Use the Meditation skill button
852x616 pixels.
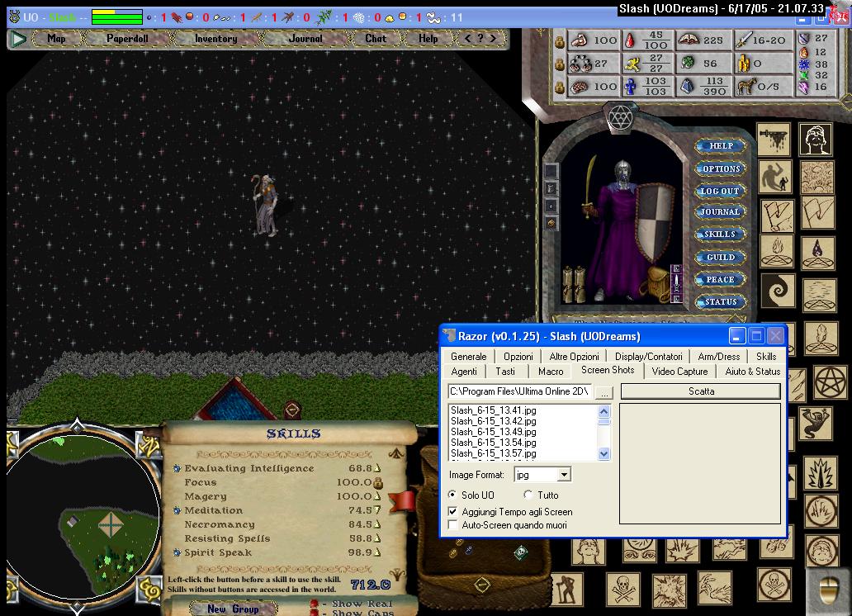[x=177, y=510]
